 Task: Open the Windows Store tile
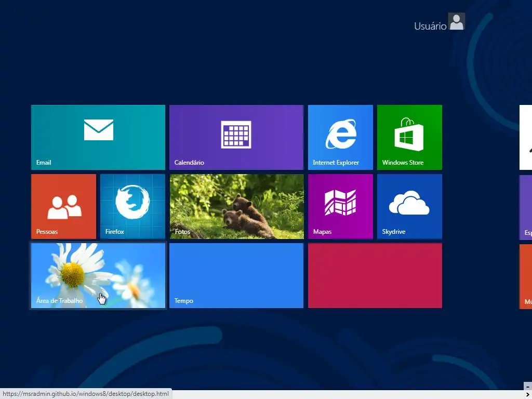click(409, 137)
